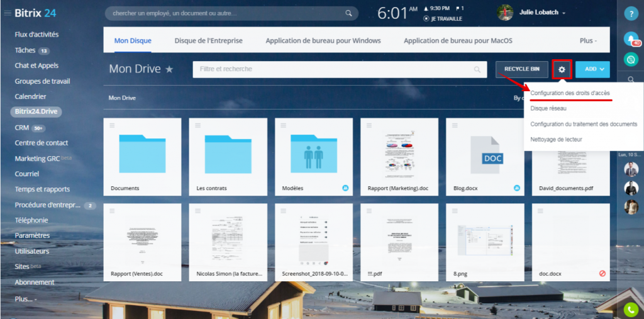This screenshot has height=319, width=644.
Task: Click shared badge on Modèles folder
Action: coord(345,188)
